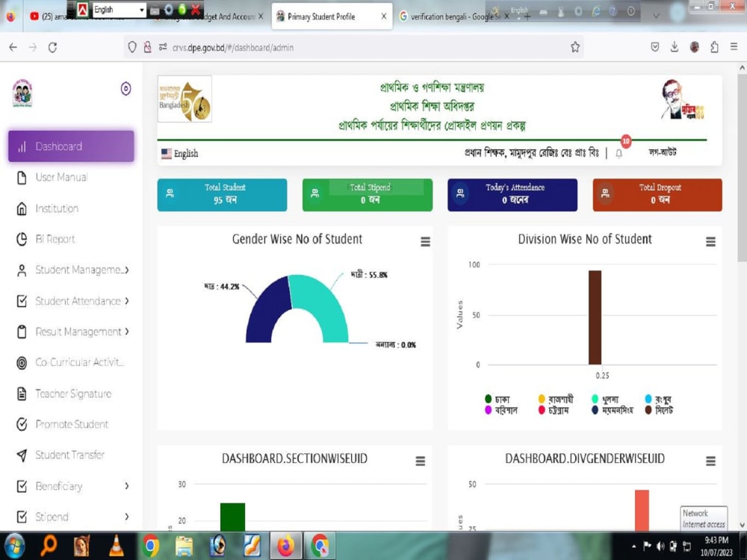Expand Stipend submenu chevron
747x560 pixels.
(x=127, y=517)
